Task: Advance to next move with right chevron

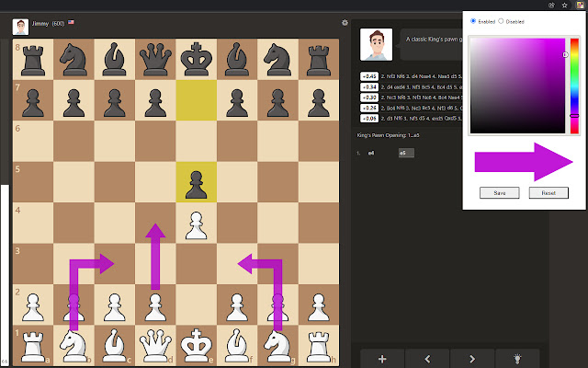Action: pos(472,359)
